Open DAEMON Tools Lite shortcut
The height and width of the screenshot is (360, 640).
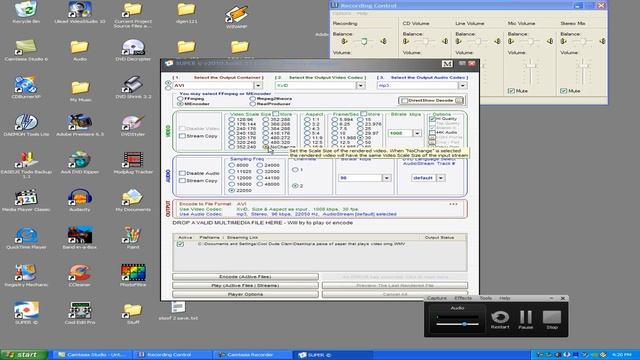tap(26, 124)
